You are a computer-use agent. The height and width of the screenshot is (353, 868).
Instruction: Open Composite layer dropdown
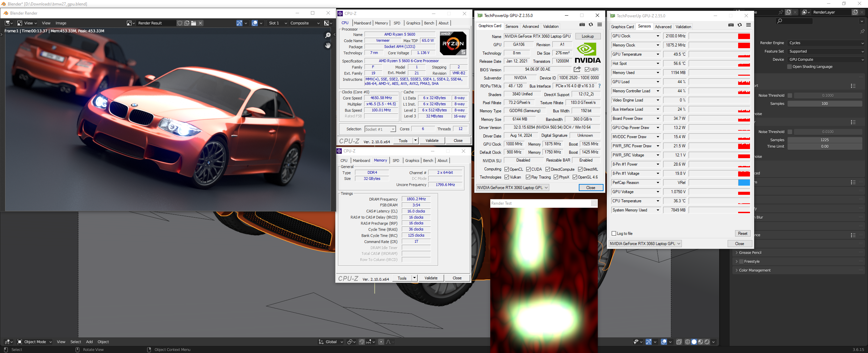pyautogui.click(x=305, y=23)
